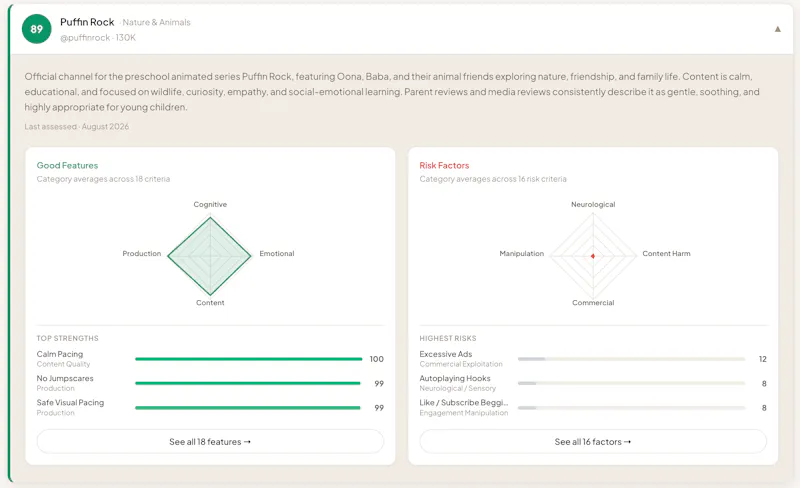Click the Autoplaying Hooks risk label
The image size is (800, 488).
pos(455,378)
